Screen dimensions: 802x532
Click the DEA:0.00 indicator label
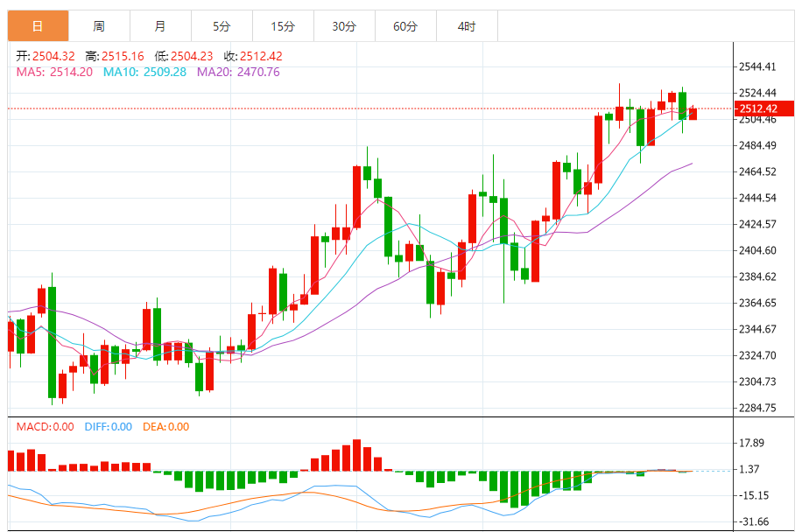click(165, 427)
